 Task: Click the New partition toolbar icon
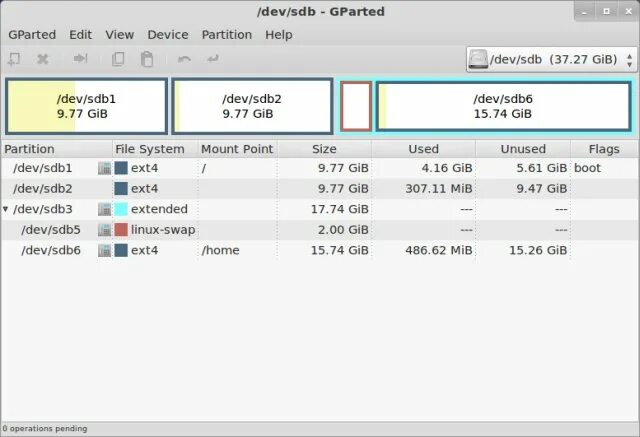tap(14, 59)
